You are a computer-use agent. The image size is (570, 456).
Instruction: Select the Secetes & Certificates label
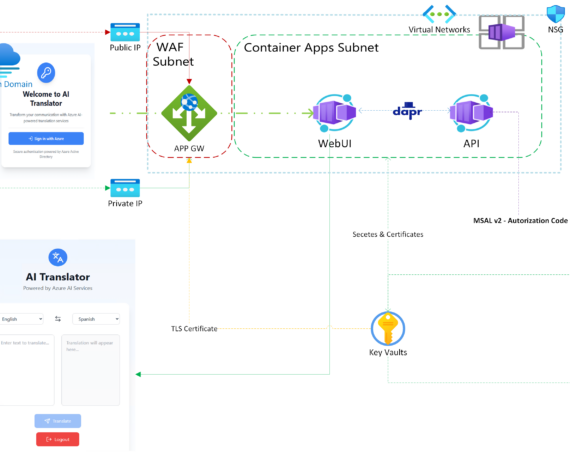388,235
